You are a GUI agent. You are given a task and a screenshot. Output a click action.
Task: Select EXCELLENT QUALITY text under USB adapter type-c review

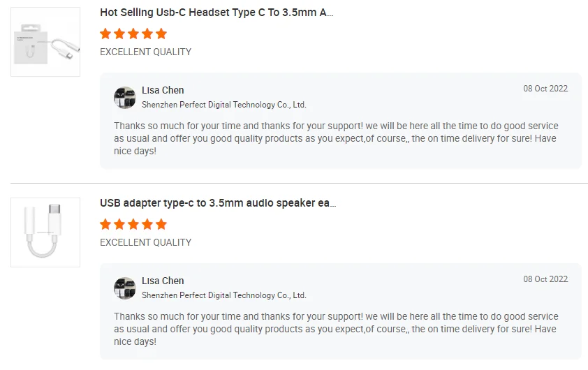point(145,242)
